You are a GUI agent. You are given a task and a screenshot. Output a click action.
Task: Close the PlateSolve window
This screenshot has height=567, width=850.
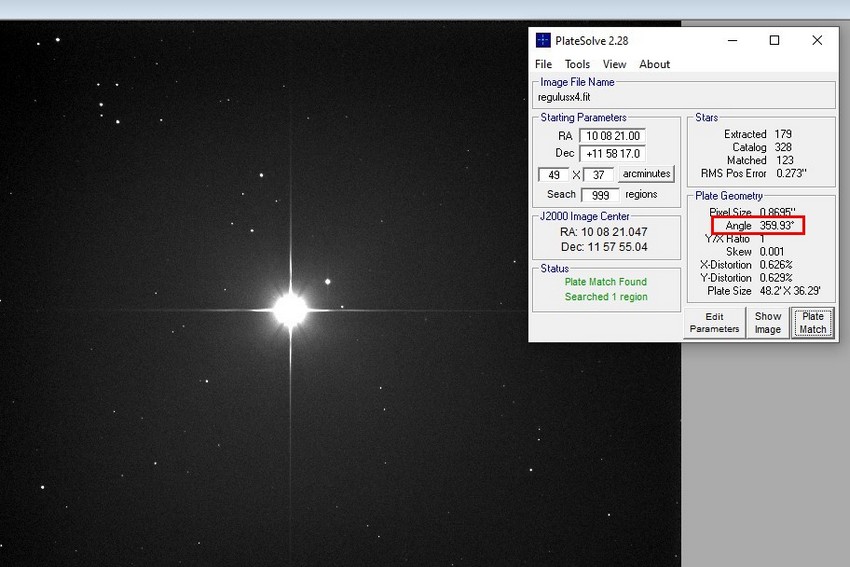pyautogui.click(x=817, y=41)
